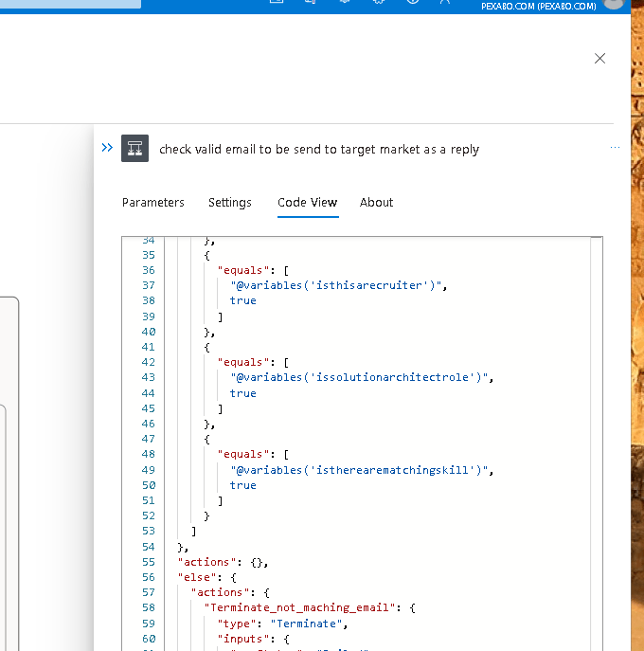Click the "actions" key on line 57
The height and width of the screenshot is (651, 644).
[221, 592]
